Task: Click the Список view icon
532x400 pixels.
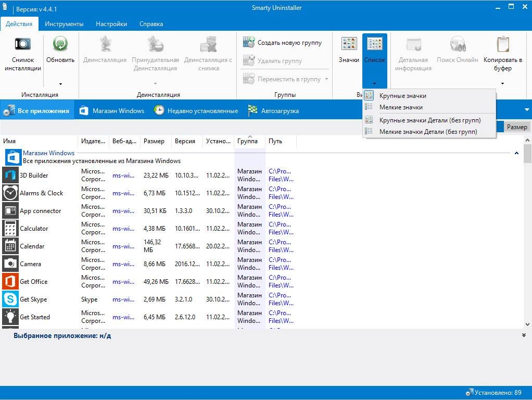Action: (375, 44)
